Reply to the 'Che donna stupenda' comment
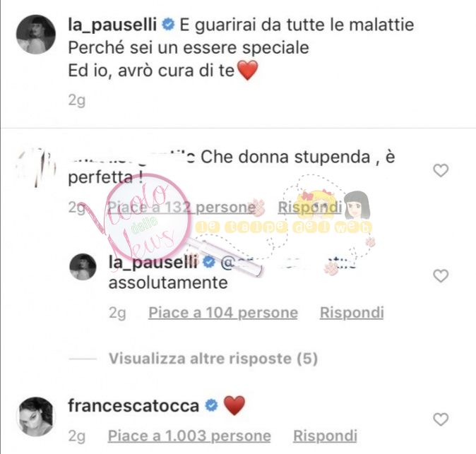Screen dimensions: 476x454 (x=310, y=208)
